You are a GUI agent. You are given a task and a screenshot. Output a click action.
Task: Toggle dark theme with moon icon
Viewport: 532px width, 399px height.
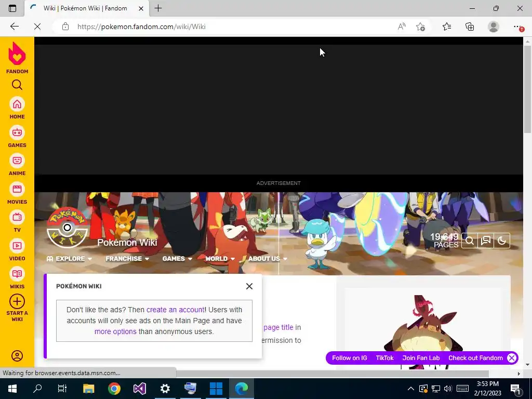(502, 241)
